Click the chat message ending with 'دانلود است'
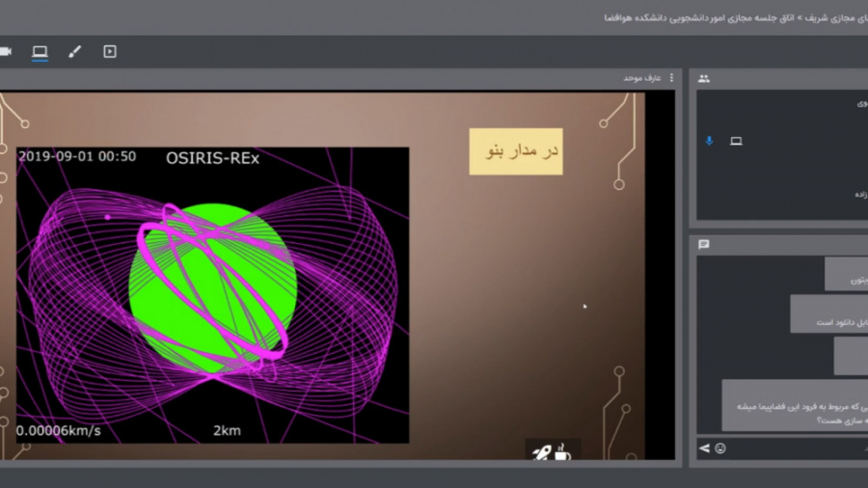 point(828,313)
